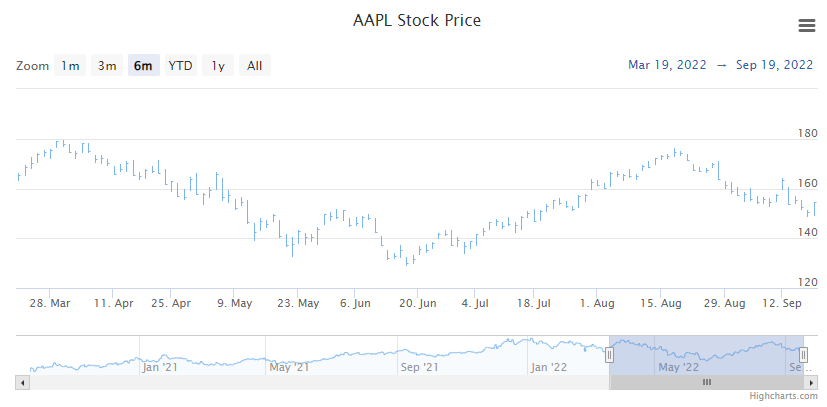Click the navigator left range handle
This screenshot has width=827, height=407.
tap(609, 355)
